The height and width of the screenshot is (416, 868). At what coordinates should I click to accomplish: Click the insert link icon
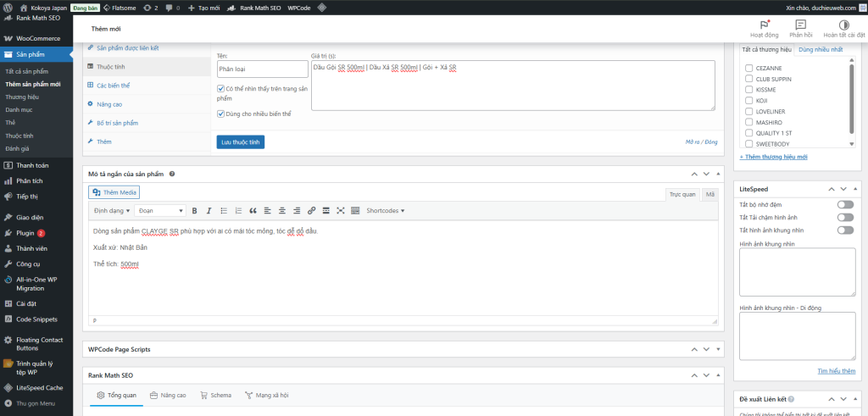pyautogui.click(x=311, y=210)
